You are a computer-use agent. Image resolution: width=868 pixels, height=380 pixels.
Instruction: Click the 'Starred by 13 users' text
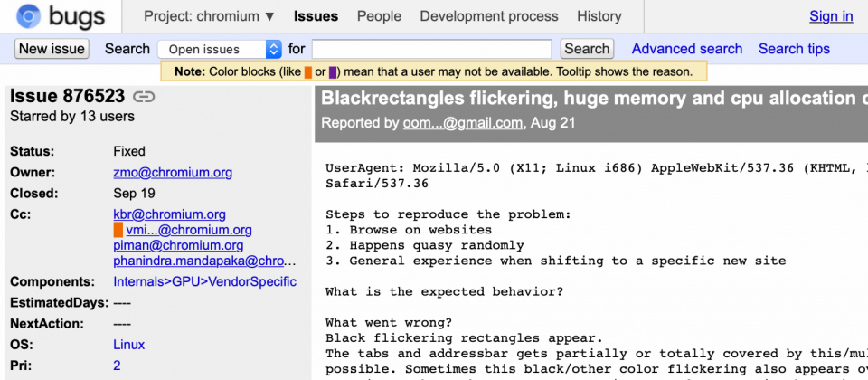click(72, 117)
